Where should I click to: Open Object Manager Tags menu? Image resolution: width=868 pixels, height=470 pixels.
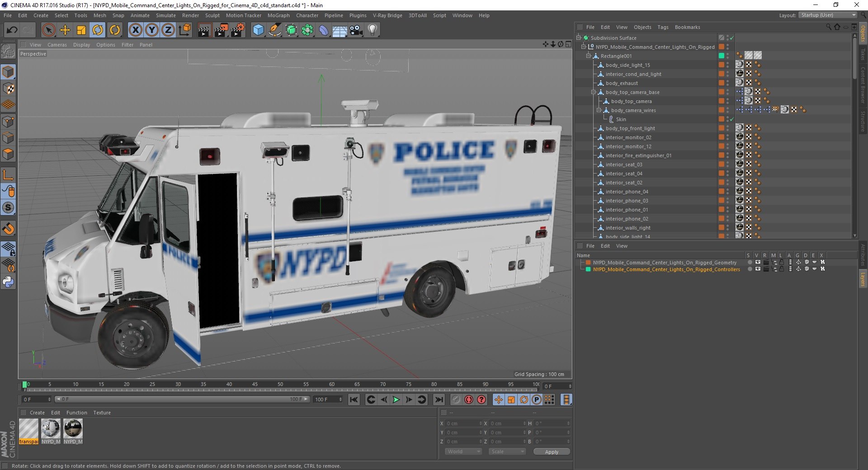coord(663,27)
